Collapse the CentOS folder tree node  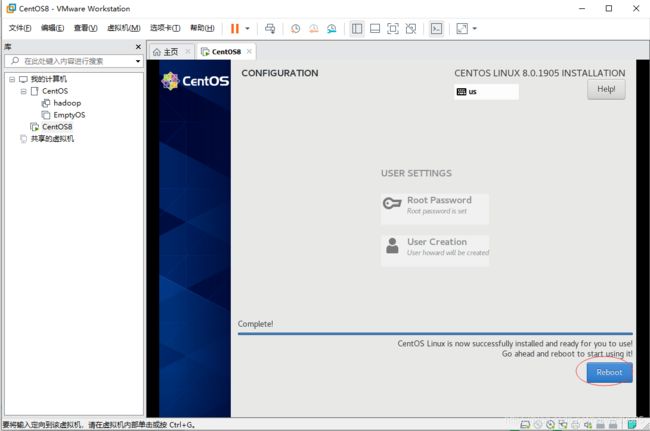24,91
